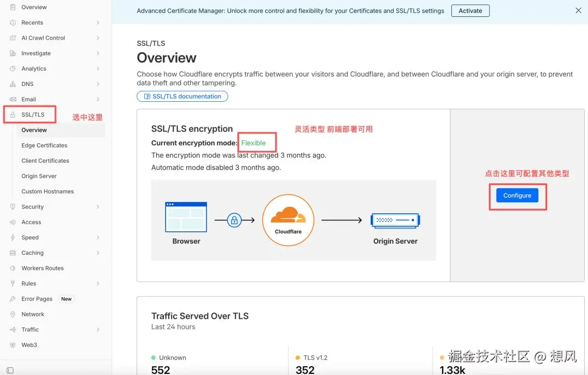Screen dimensions: 588x375
Task: Open Client Certificates page
Action: pyautogui.click(x=45, y=161)
